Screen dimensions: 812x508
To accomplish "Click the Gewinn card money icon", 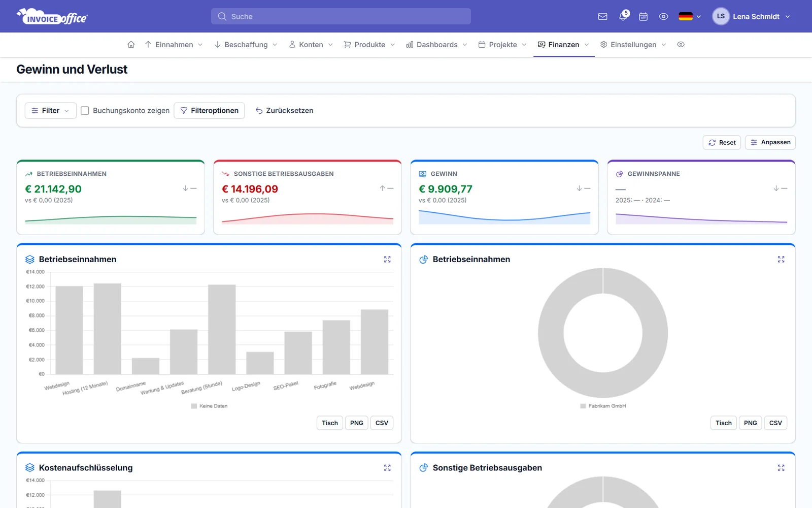I will pyautogui.click(x=423, y=174).
